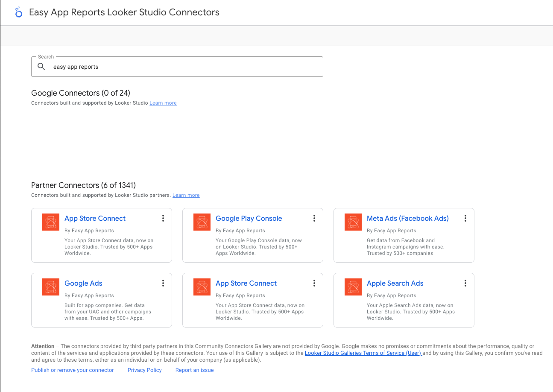
Task: Click the Looker Studio logo icon
Action: (x=18, y=12)
